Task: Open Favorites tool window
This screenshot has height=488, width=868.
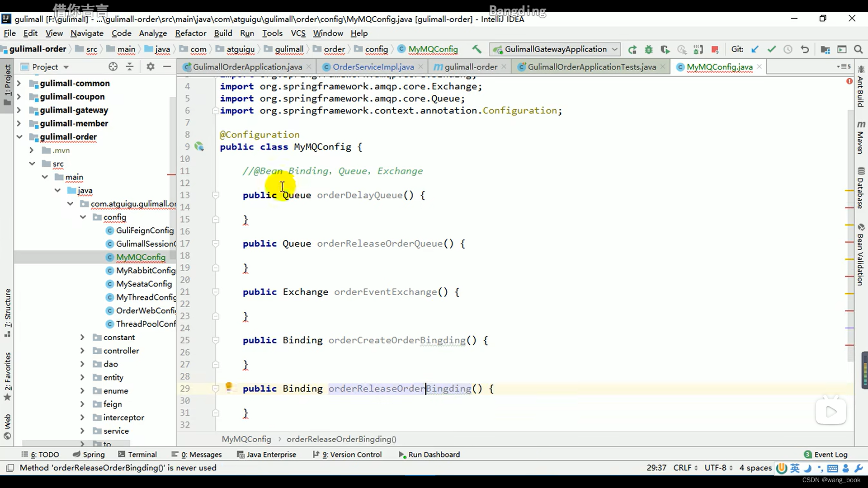Action: click(8, 376)
